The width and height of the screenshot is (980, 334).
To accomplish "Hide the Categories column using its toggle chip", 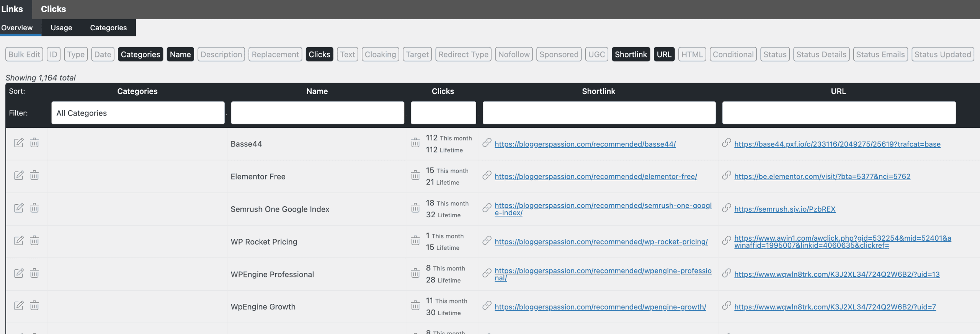I will click(140, 54).
